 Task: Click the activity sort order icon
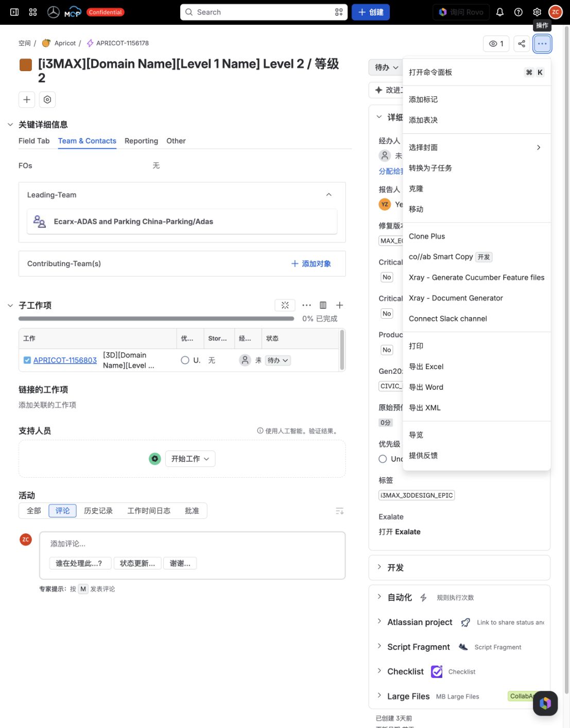pyautogui.click(x=339, y=511)
